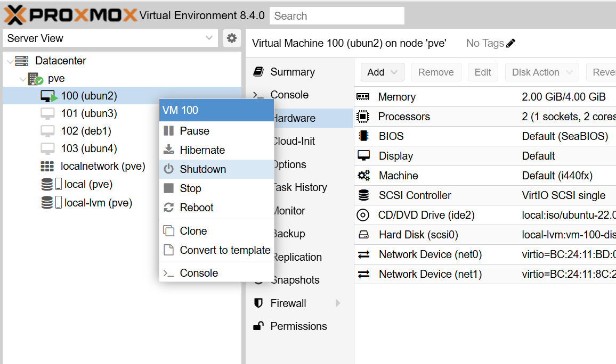Viewport: 616px width, 364px height.
Task: Open the Add hardware dropdown button
Action: click(382, 72)
